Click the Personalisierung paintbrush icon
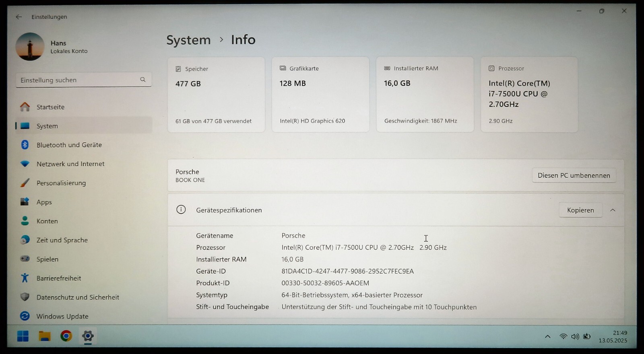Screen dimensions: 644x354 pyautogui.click(x=25, y=183)
